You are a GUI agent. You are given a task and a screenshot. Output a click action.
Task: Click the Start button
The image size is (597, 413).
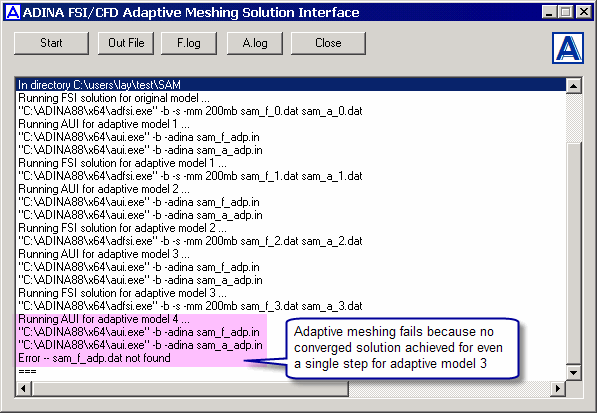(x=51, y=43)
